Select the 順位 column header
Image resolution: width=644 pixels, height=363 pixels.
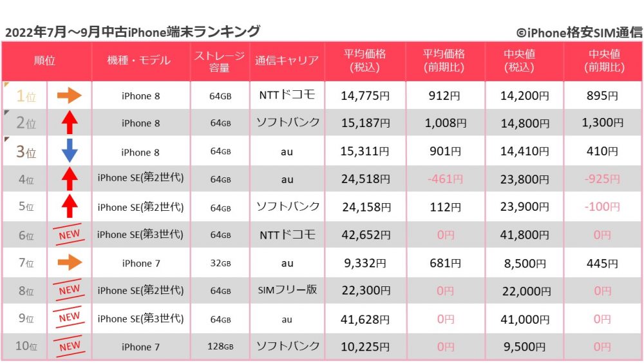coord(46,61)
